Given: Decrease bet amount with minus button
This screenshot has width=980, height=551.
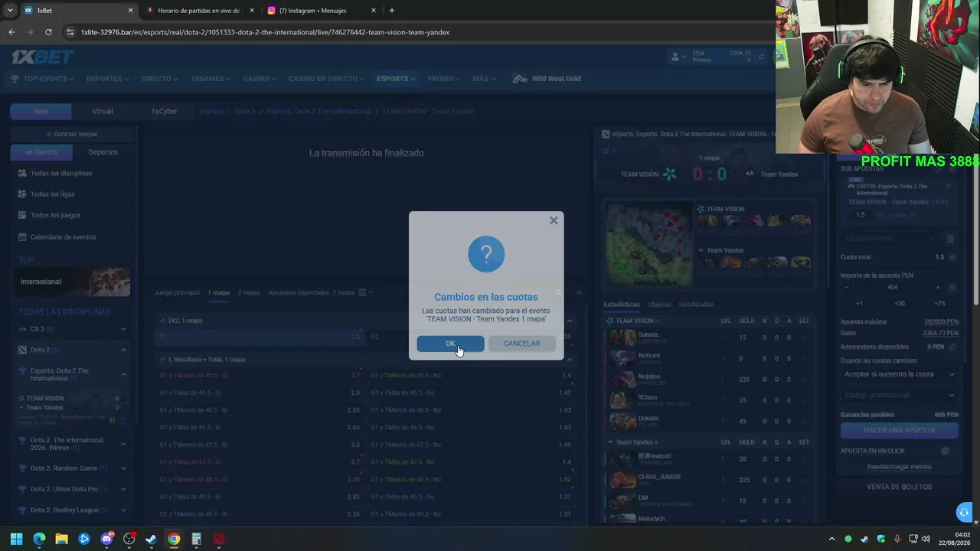Looking at the screenshot, I should pyautogui.click(x=847, y=288).
